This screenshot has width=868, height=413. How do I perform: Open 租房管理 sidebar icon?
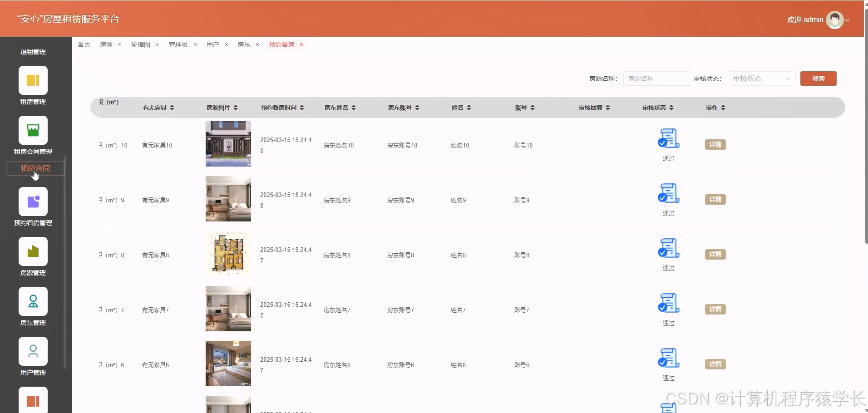[33, 80]
